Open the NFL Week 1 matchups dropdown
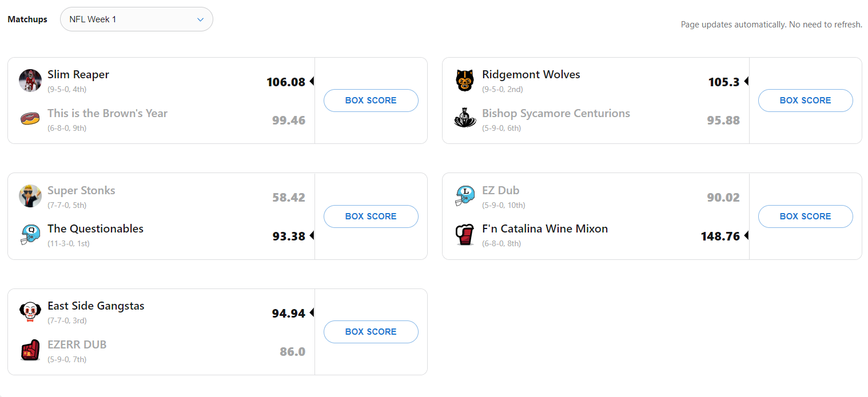868x397 pixels. 136,19
